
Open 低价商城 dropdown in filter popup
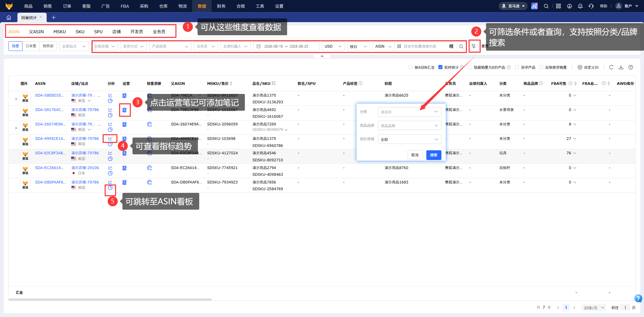[x=410, y=139]
